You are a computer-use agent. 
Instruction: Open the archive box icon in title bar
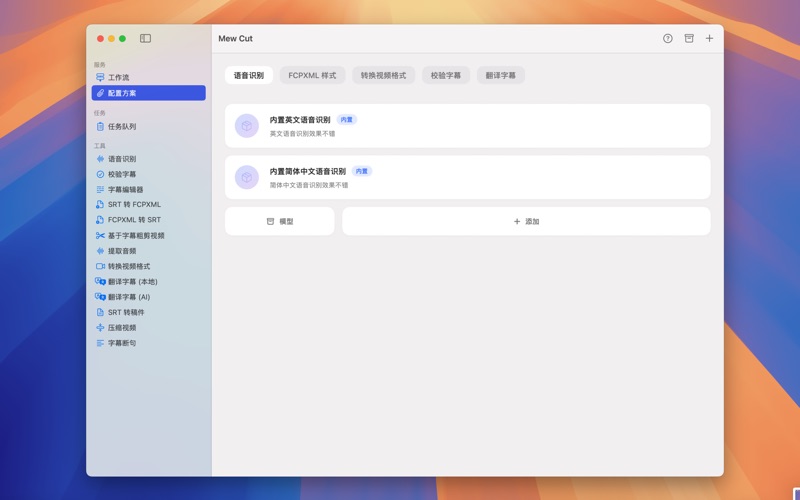click(x=689, y=38)
